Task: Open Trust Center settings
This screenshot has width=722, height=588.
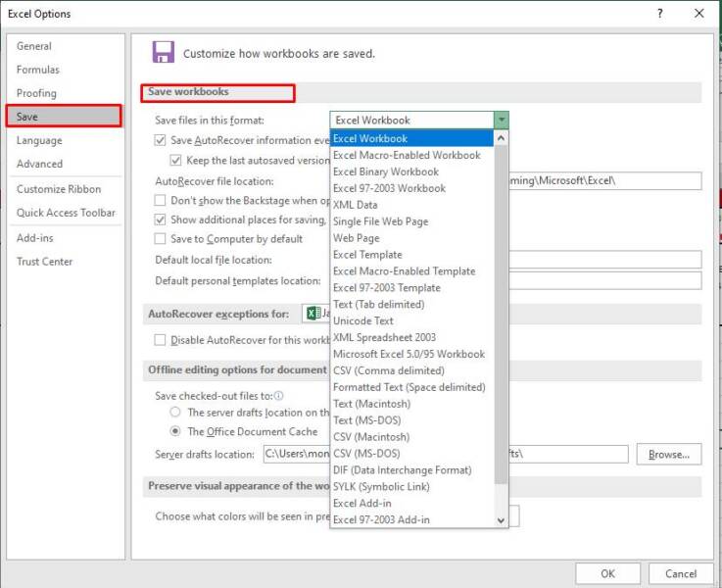Action: click(65, 262)
